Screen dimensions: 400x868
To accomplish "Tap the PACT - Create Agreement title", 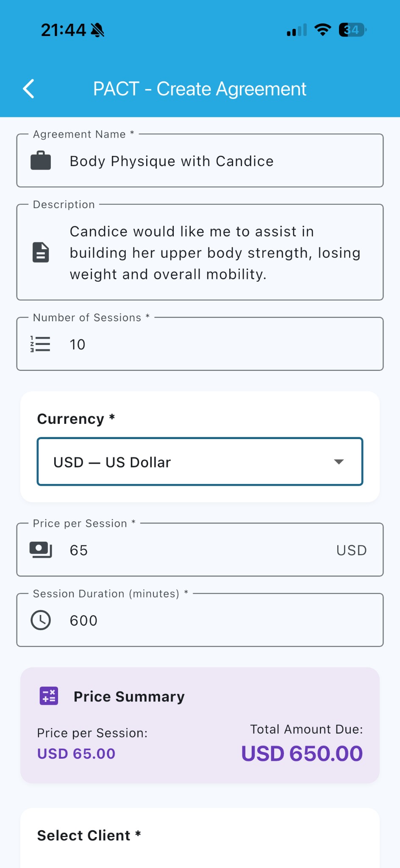I will point(200,89).
